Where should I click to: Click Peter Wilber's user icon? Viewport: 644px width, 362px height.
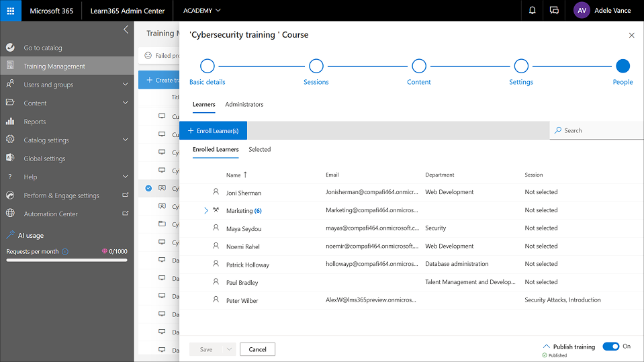pos(216,300)
